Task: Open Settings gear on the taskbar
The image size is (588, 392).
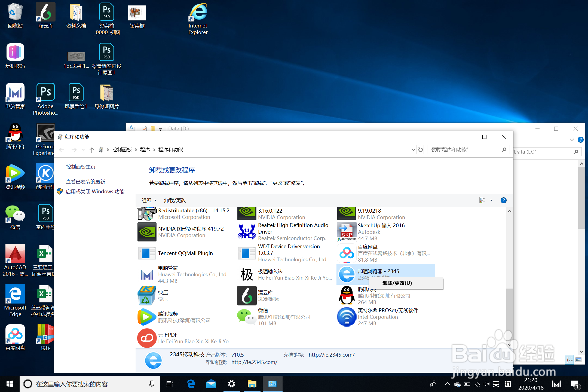Action: (x=232, y=384)
